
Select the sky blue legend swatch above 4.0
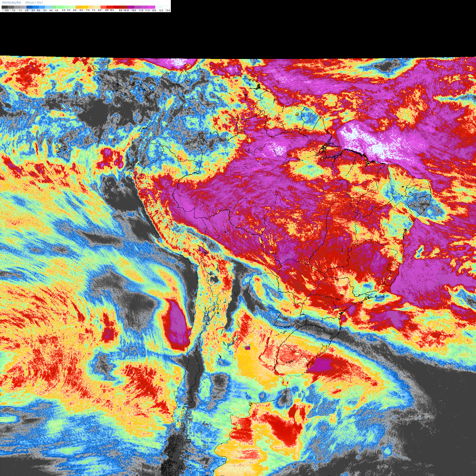tap(48, 7)
